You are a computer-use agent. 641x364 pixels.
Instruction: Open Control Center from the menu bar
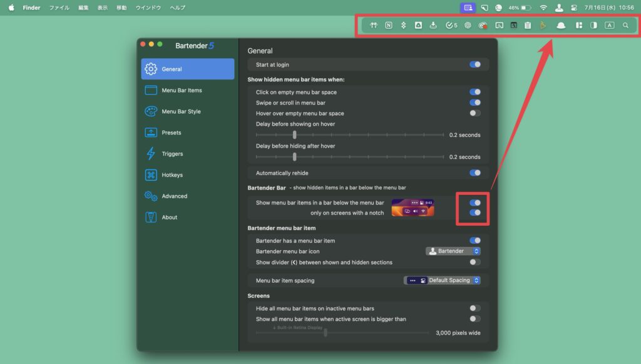click(574, 8)
